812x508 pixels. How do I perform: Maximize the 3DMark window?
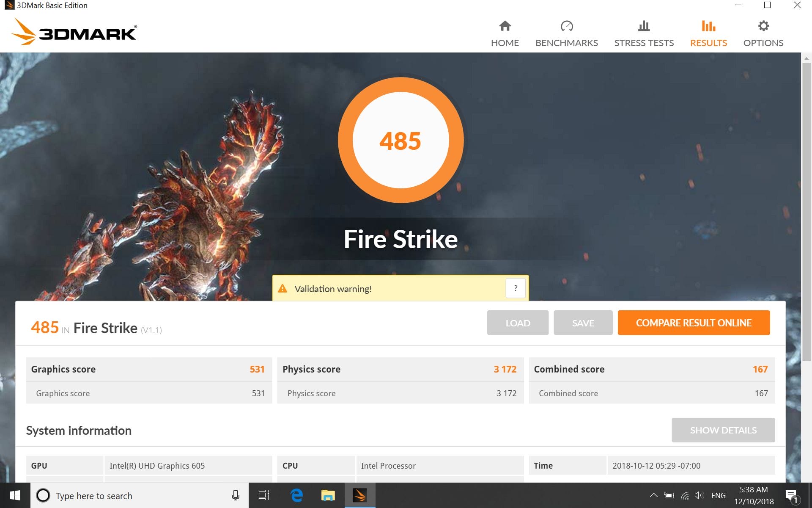[x=768, y=5]
